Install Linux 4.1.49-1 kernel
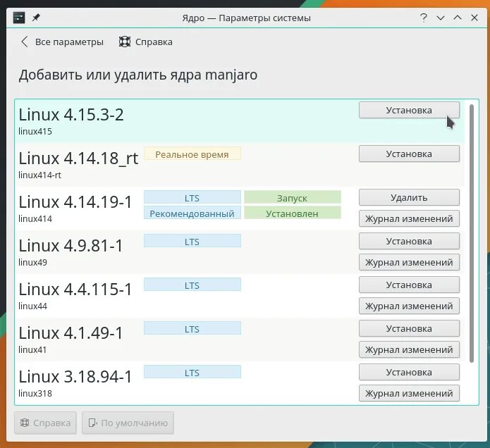Screen dimensions: 490x448 tap(409, 329)
